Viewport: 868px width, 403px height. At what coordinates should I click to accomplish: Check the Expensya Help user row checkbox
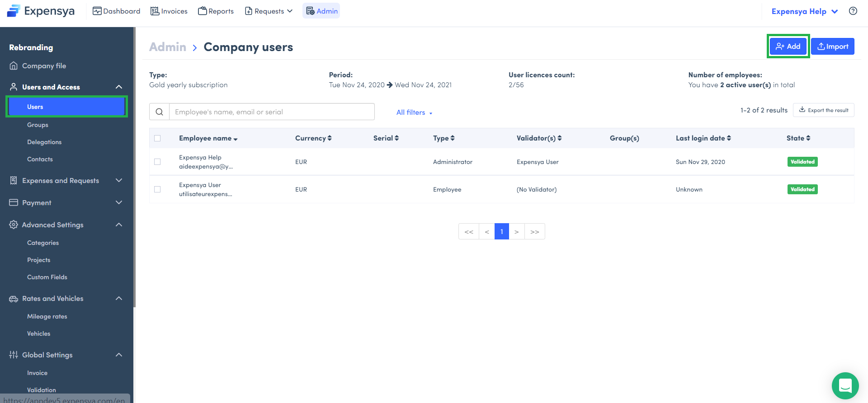pos(157,162)
